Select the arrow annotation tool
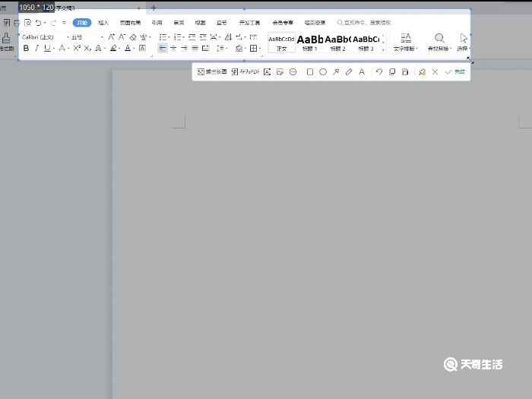532x399 pixels. [x=336, y=71]
